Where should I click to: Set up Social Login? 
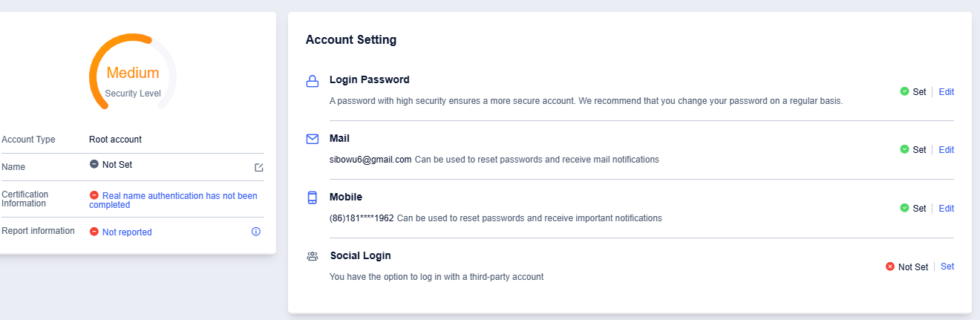click(x=947, y=267)
